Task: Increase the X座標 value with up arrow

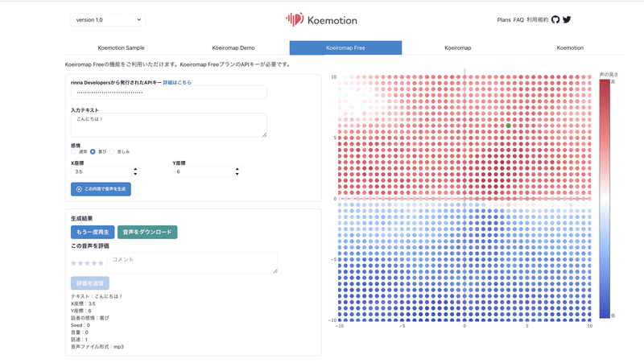Action: 135,169
